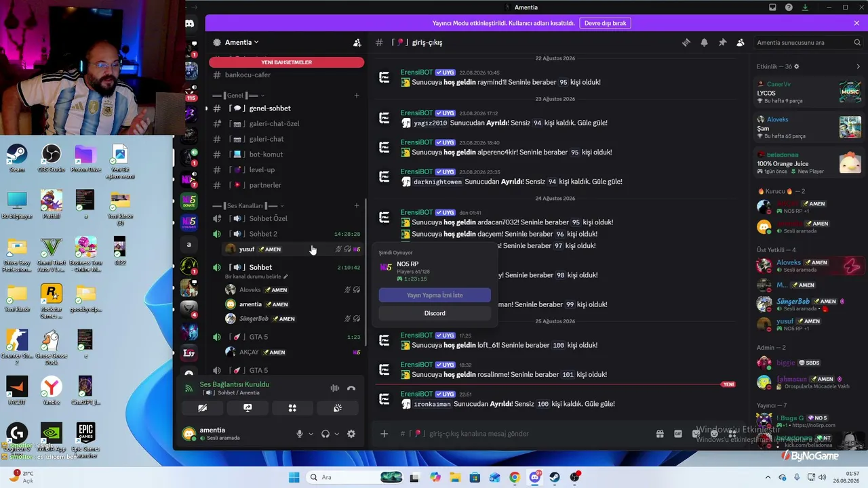Image resolution: width=868 pixels, height=488 pixels.
Task: Open the galeri-chat-özel channel
Action: point(288,124)
